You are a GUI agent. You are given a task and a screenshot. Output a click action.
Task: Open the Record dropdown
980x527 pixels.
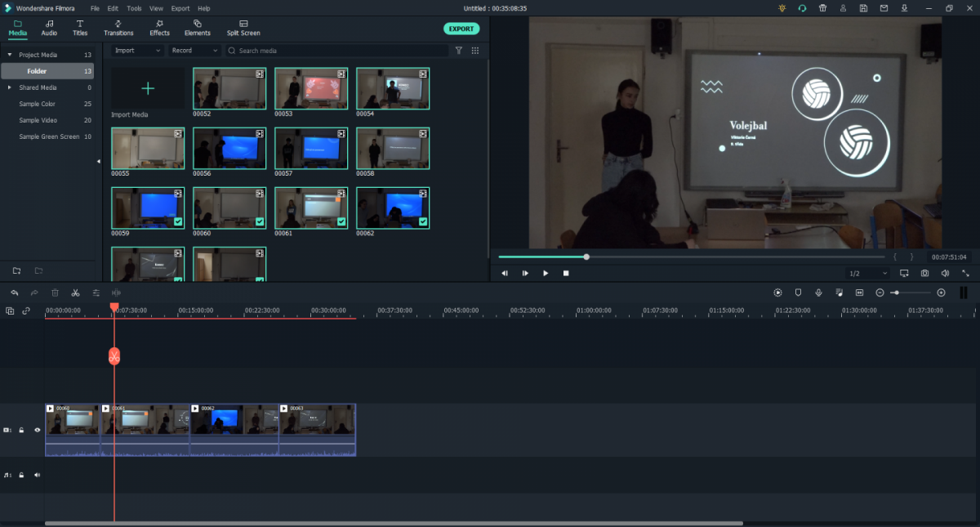[x=194, y=51]
